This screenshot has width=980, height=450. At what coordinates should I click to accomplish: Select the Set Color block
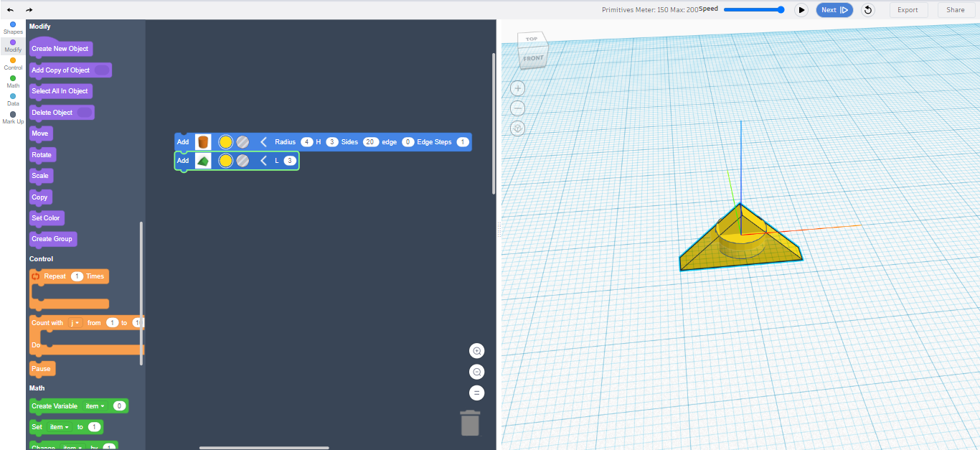click(x=47, y=218)
